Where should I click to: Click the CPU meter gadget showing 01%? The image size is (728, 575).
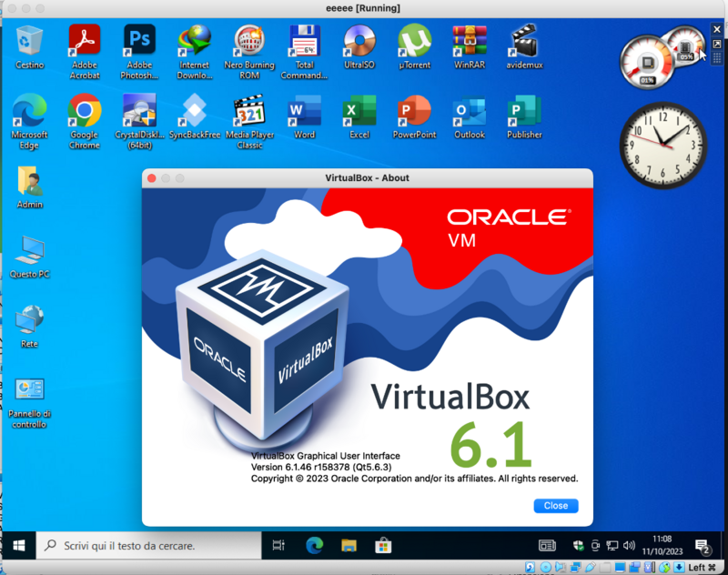648,62
